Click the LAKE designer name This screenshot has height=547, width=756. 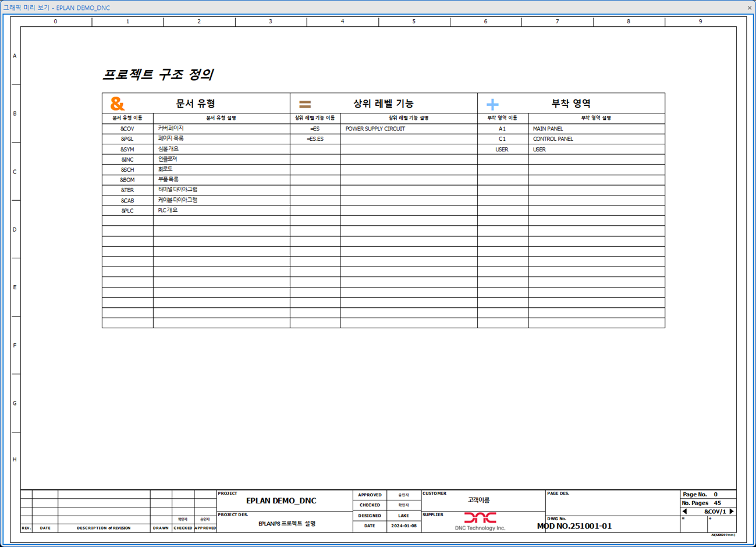pos(403,516)
